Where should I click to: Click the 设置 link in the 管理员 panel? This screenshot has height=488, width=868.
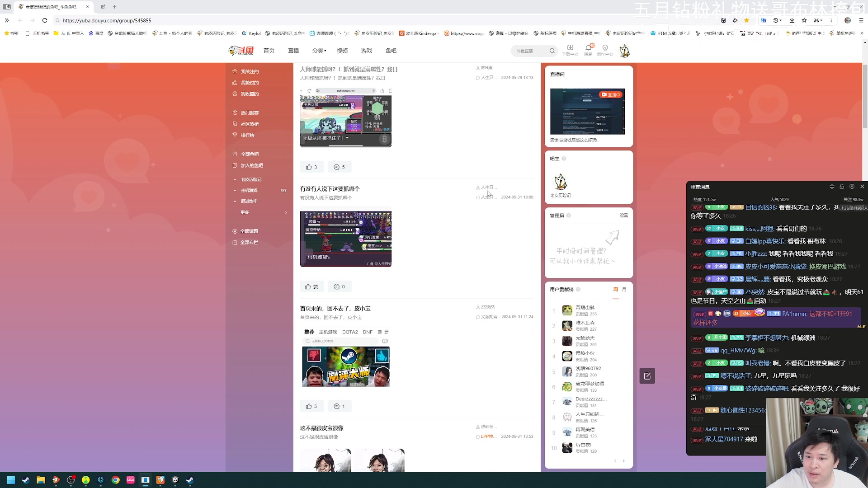coord(623,216)
